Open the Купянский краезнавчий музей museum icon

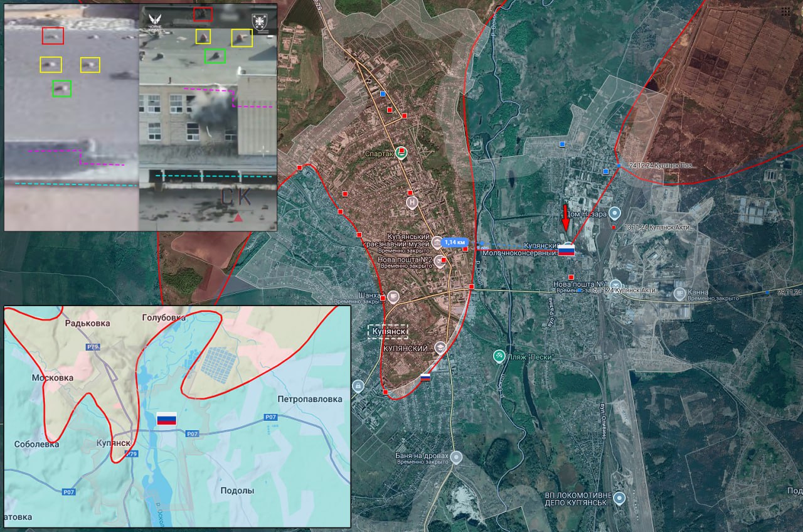click(437, 242)
